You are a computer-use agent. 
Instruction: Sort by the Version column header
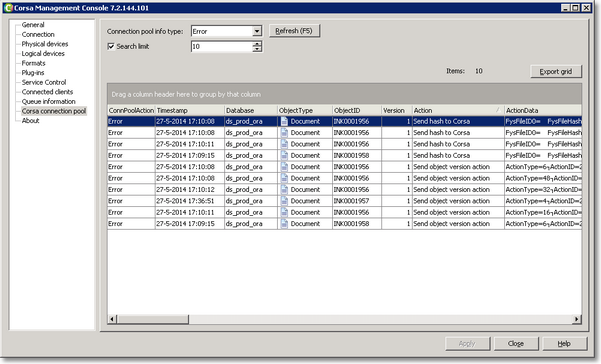pos(397,110)
